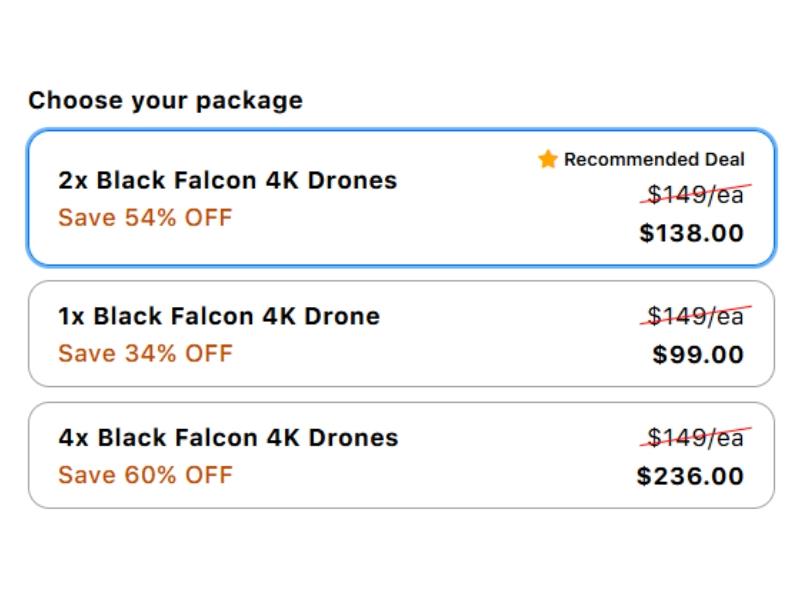Click the $236.00 price
Screen dimensions: 800x600
coord(690,476)
